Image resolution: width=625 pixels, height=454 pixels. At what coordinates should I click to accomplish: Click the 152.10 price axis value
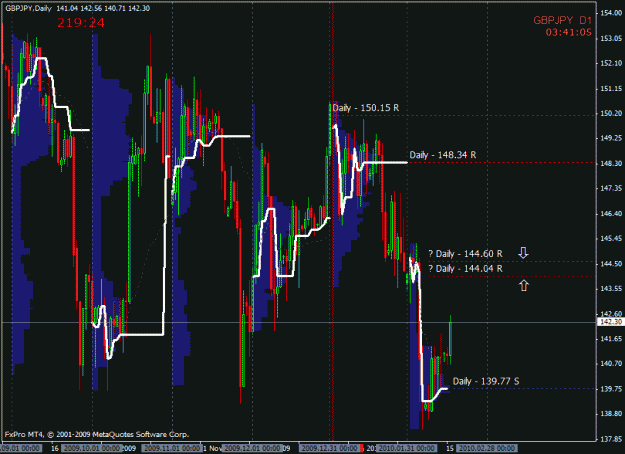[x=611, y=63]
